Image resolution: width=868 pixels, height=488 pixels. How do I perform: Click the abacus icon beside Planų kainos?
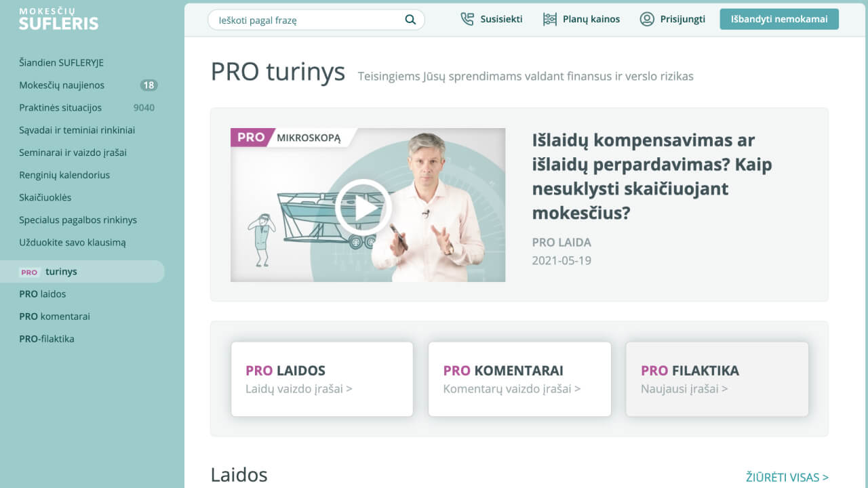coord(550,19)
